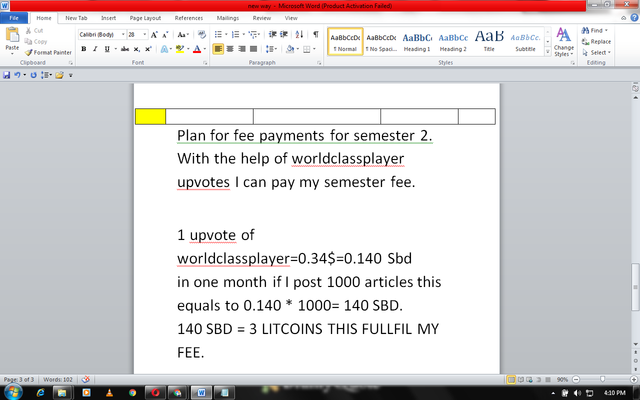The image size is (640, 400).
Task: Click Decrease Indent icon
Action: tap(272, 34)
